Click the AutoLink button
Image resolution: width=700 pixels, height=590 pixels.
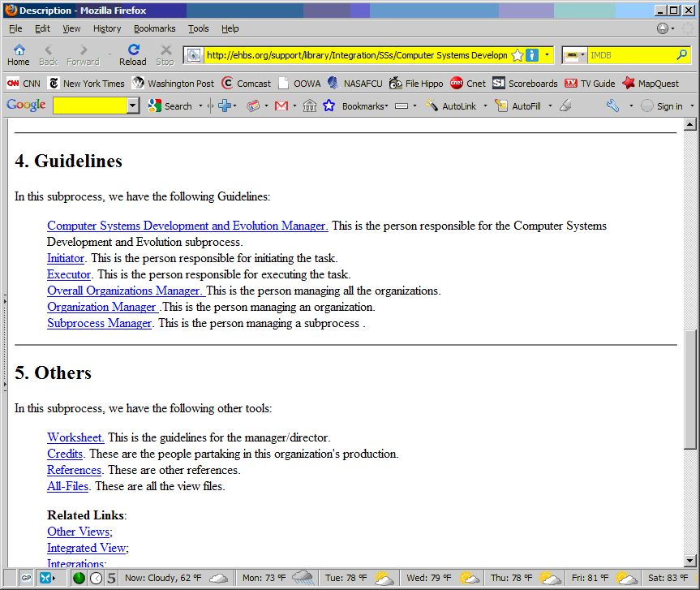(x=450, y=106)
